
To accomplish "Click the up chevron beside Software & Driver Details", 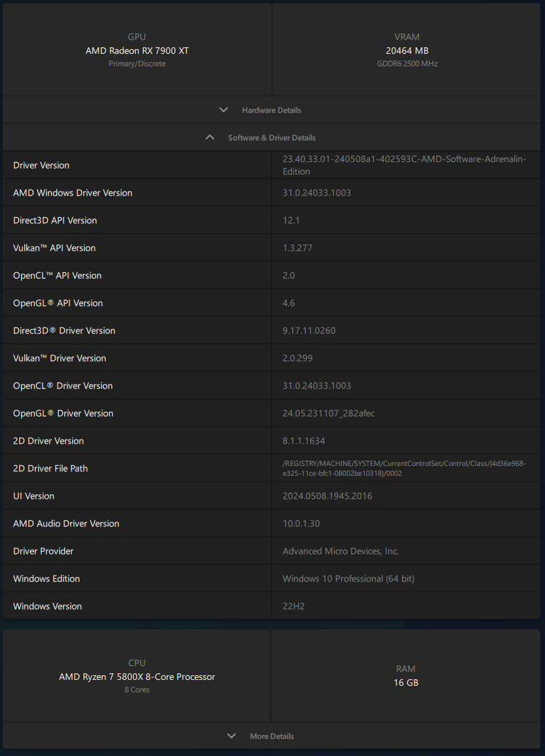I will tap(210, 137).
